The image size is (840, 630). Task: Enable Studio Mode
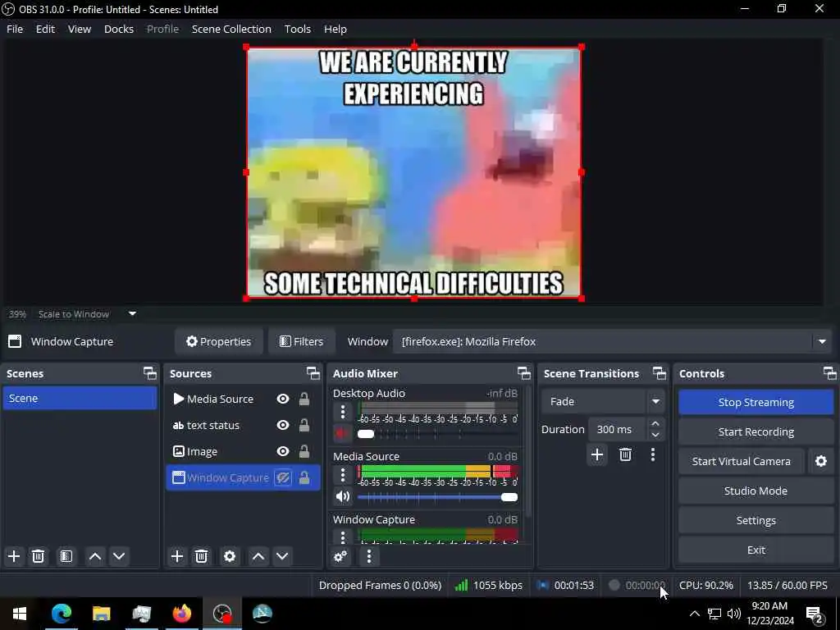pos(756,491)
